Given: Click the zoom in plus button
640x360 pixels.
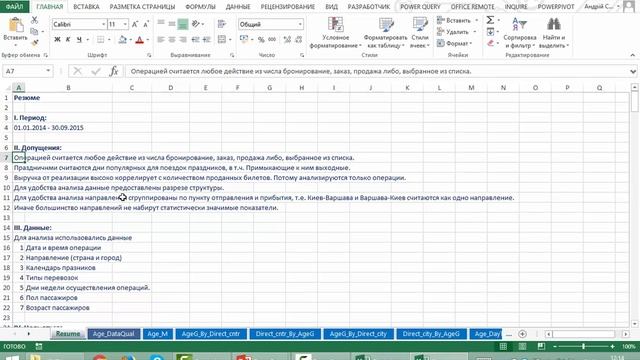Looking at the screenshot, I should pyautogui.click(x=612, y=347).
